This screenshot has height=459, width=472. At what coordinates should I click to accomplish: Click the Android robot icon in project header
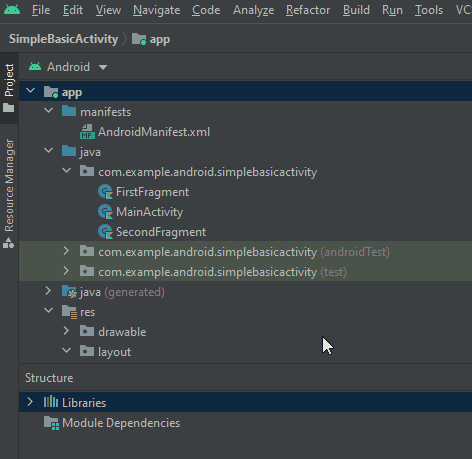pos(35,67)
